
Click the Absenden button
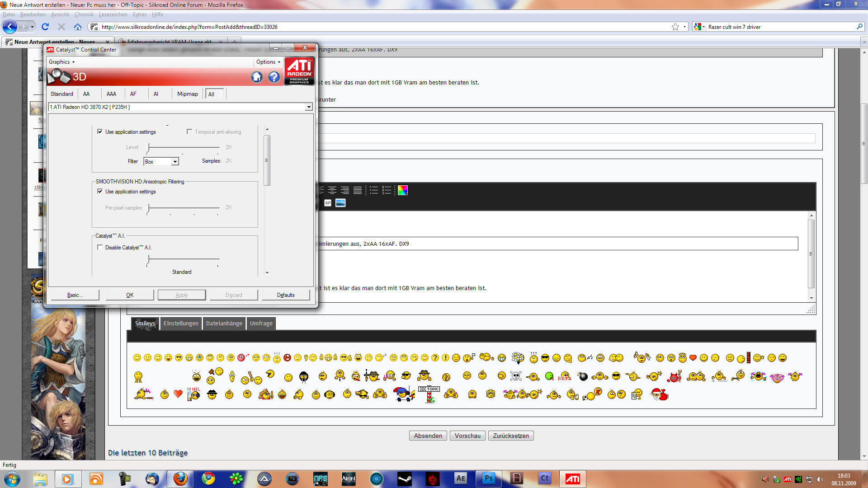click(428, 436)
